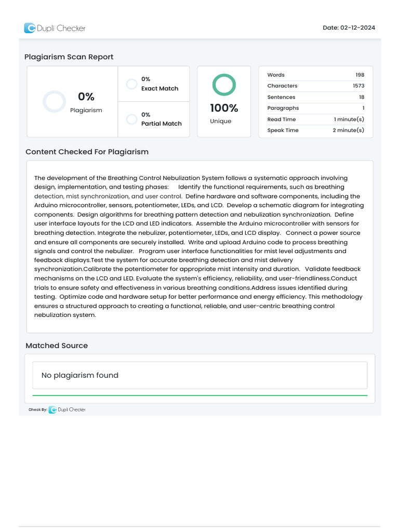399x532 pixels.
Task: Click the green progress line under results
Action: (200, 395)
